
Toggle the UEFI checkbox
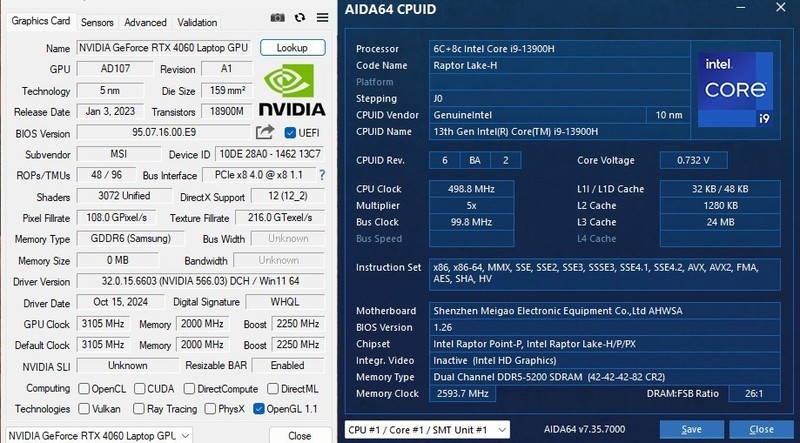point(290,133)
